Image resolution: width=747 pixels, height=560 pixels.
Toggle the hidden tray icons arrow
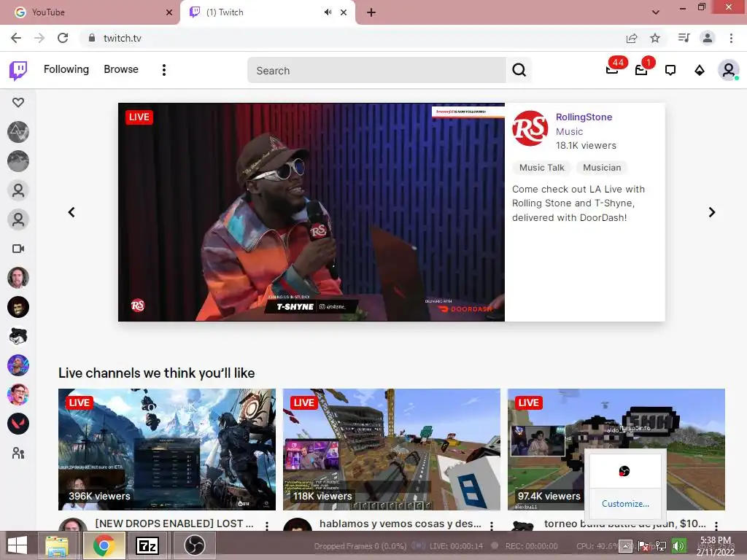click(x=625, y=545)
